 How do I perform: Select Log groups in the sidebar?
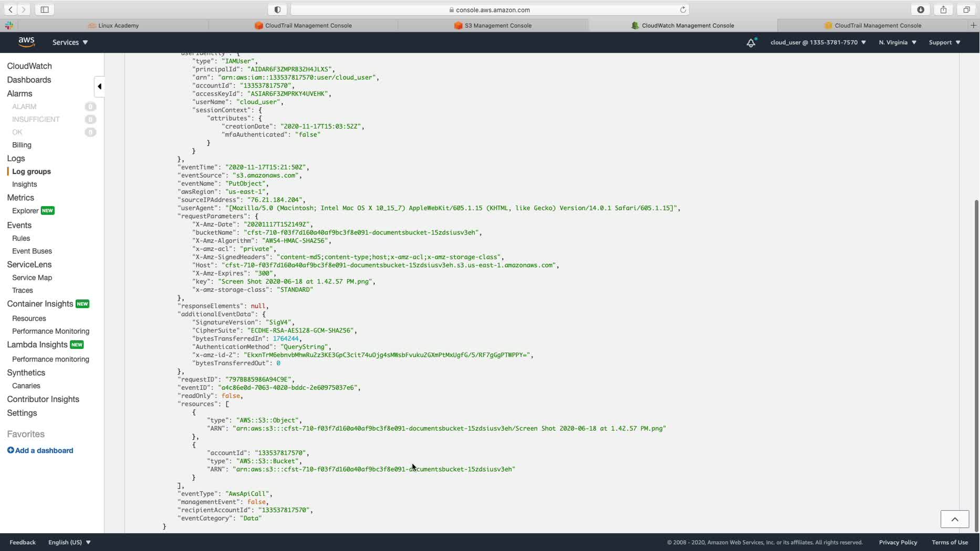point(32,172)
